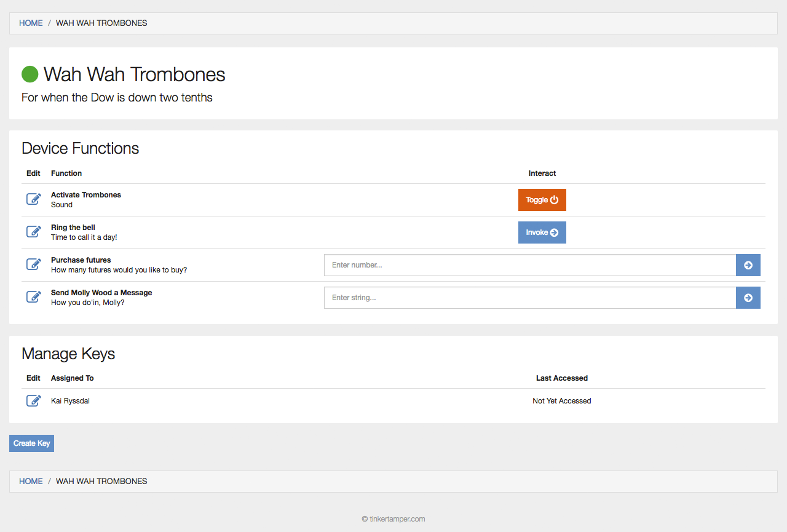Select the Kai Ryssdal name
This screenshot has height=532, width=787.
click(70, 401)
